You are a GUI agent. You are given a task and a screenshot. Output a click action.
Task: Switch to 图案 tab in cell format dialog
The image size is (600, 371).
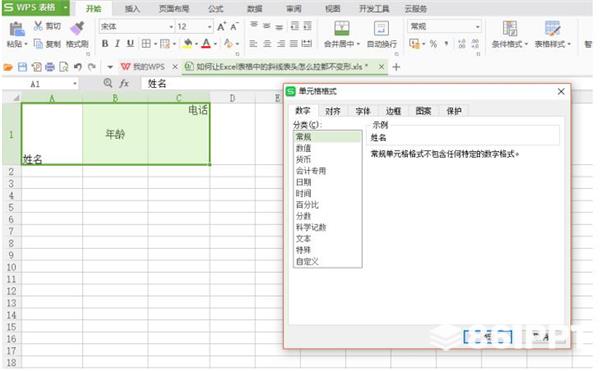[x=423, y=111]
